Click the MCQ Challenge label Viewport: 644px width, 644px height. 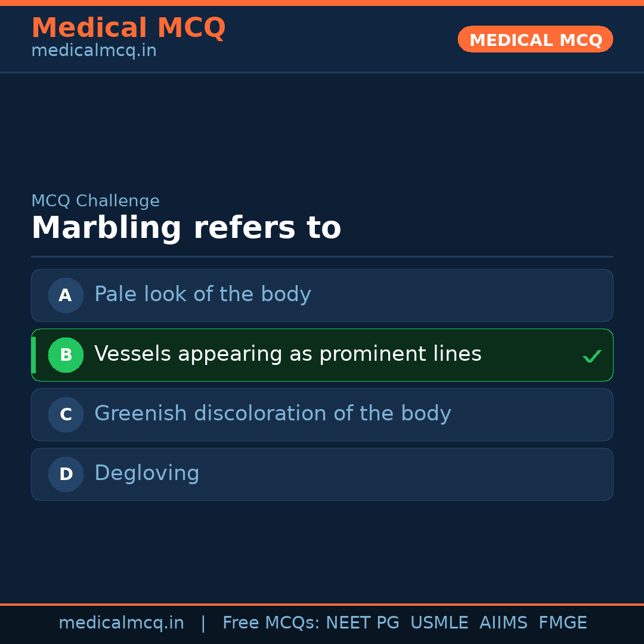(x=95, y=202)
